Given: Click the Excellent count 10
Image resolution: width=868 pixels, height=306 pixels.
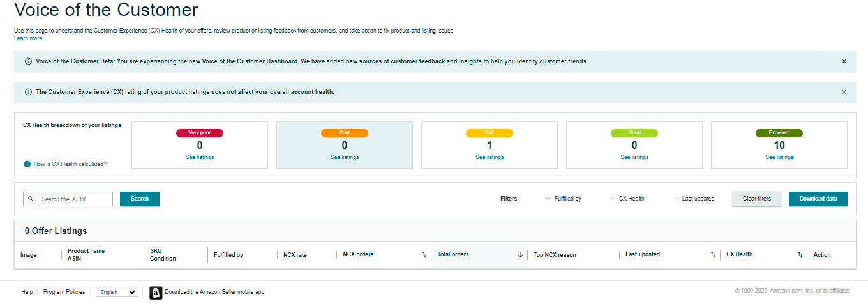Looking at the screenshot, I should pos(779,145).
